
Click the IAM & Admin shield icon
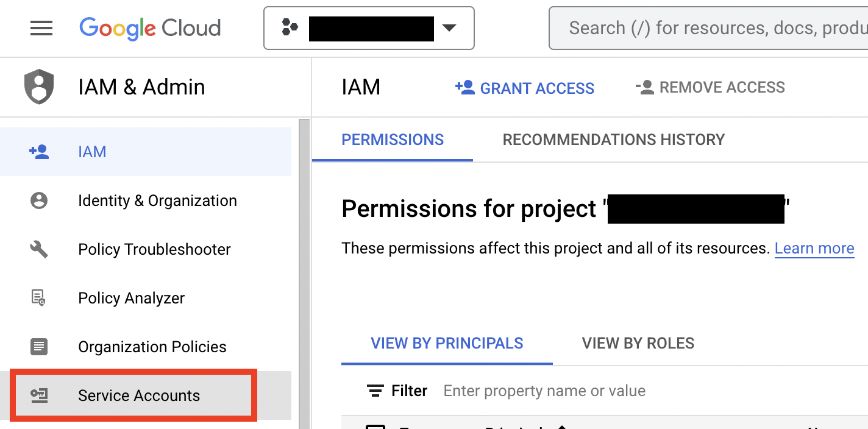(x=39, y=87)
